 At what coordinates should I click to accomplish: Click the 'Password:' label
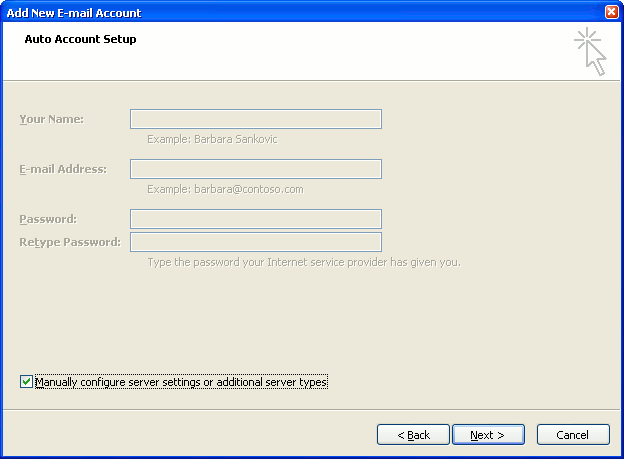47,219
